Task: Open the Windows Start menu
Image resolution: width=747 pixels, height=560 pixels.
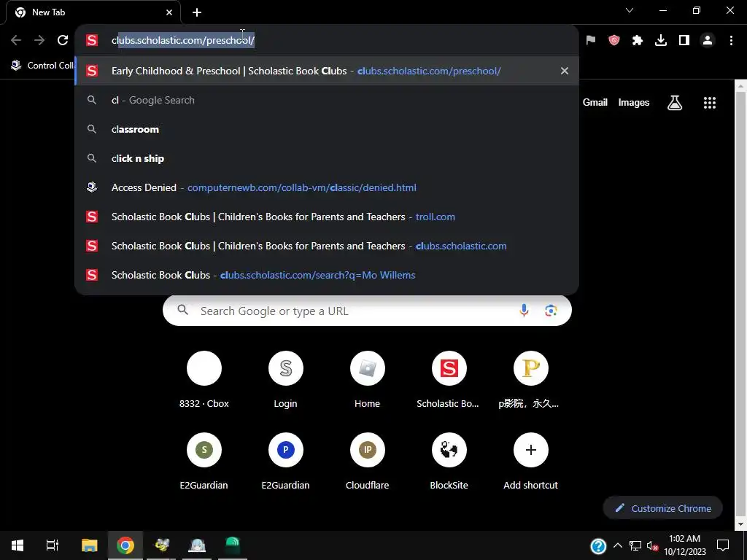Action: (x=18, y=545)
